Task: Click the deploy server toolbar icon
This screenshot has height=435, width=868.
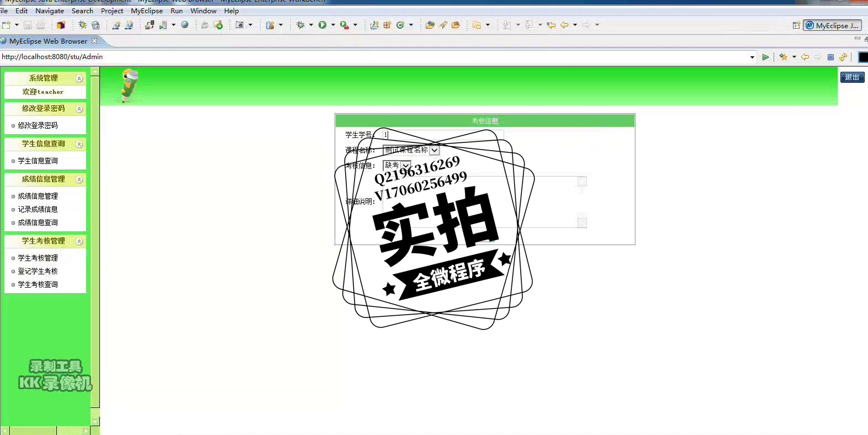Action: click(150, 25)
